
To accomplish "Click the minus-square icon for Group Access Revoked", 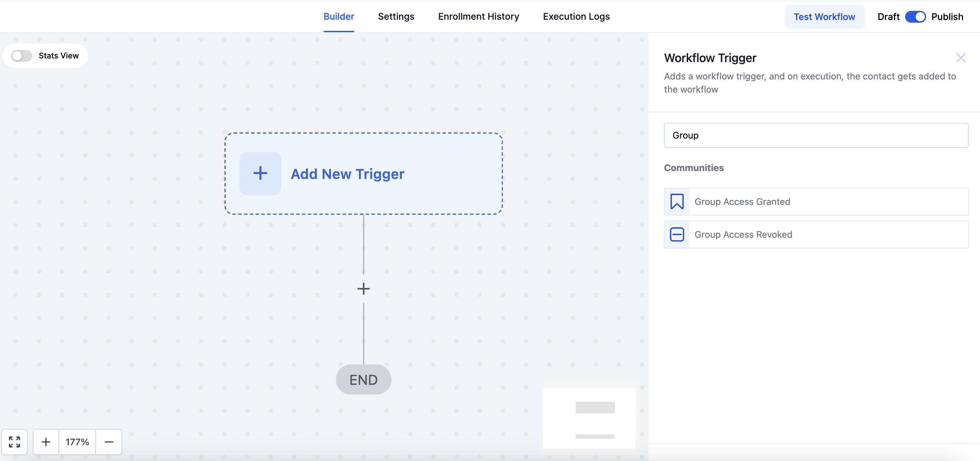I will tap(677, 235).
